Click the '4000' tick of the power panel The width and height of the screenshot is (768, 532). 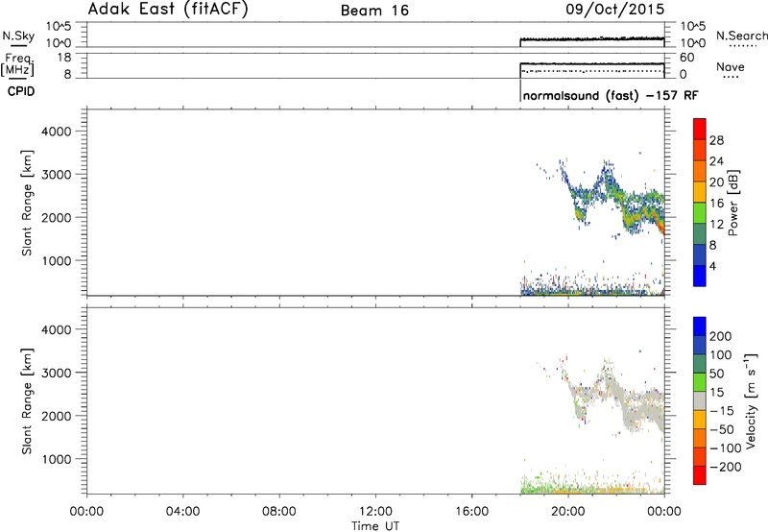[57, 132]
